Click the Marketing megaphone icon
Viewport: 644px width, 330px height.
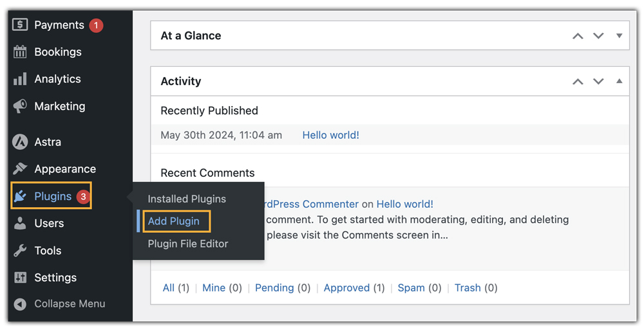point(20,106)
